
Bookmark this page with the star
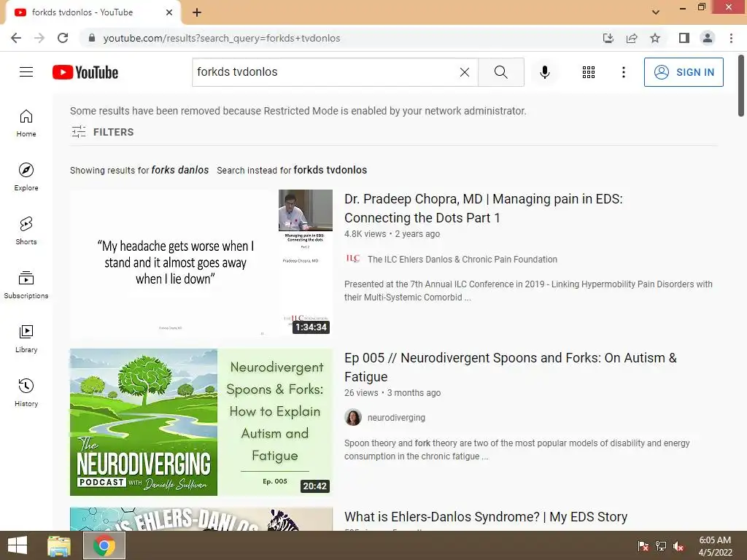coord(655,38)
